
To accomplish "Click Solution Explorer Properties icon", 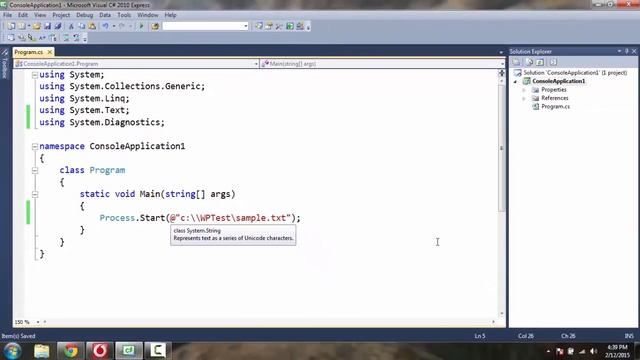I will click(x=516, y=62).
